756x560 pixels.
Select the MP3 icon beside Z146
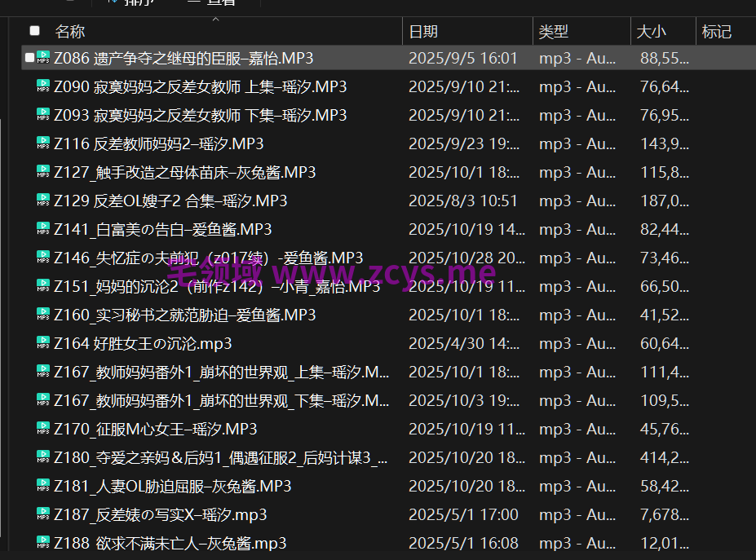click(43, 257)
